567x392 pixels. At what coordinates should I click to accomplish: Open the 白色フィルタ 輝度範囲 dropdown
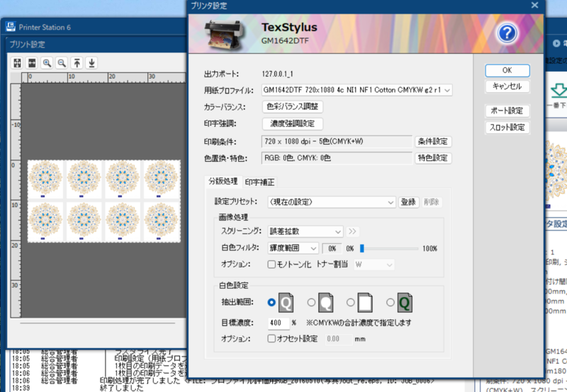coord(293,248)
